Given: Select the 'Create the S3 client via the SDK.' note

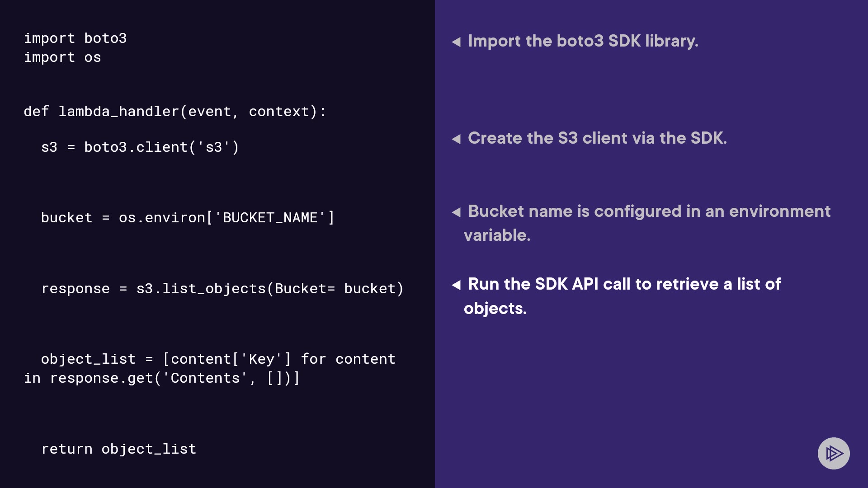Looking at the screenshot, I should pos(597,138).
